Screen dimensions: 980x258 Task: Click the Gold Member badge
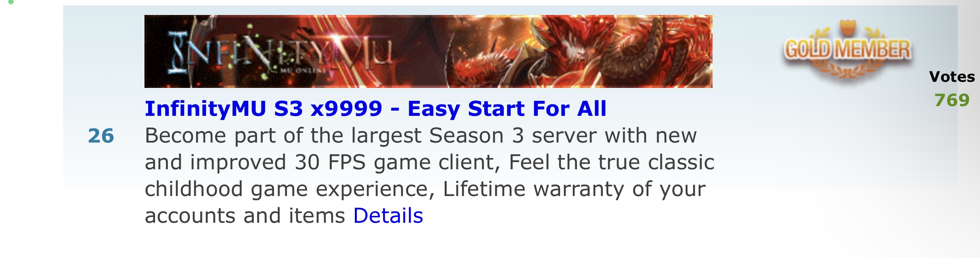pos(847,51)
